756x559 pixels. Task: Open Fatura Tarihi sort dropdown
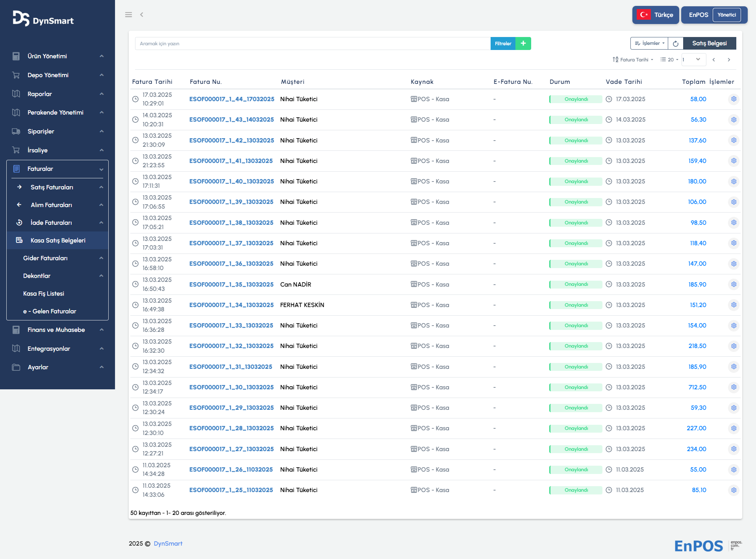(633, 60)
